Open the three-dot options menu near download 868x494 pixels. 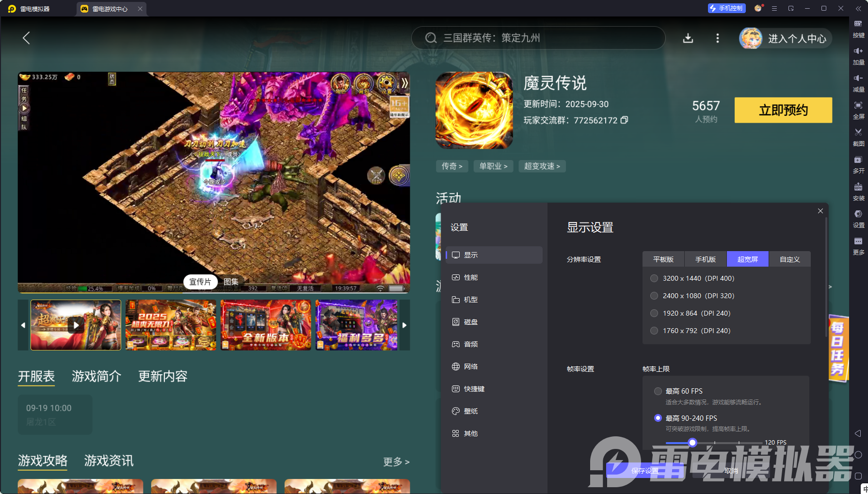click(717, 38)
